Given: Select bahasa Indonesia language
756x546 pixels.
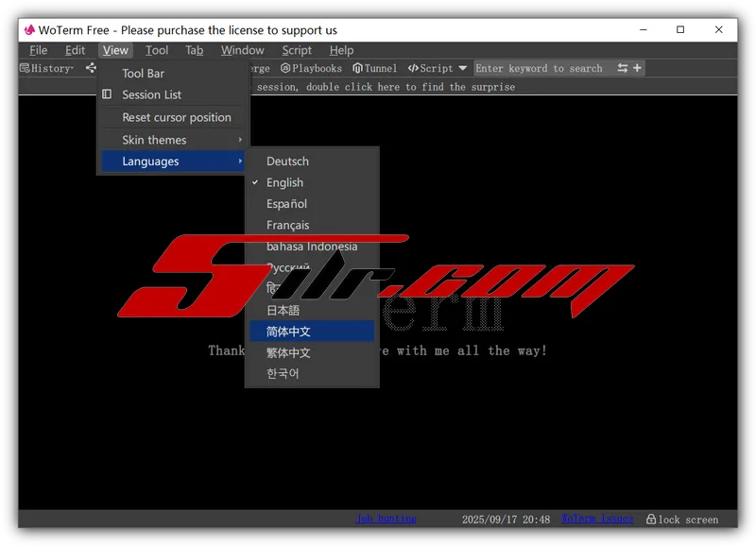Looking at the screenshot, I should (x=312, y=246).
